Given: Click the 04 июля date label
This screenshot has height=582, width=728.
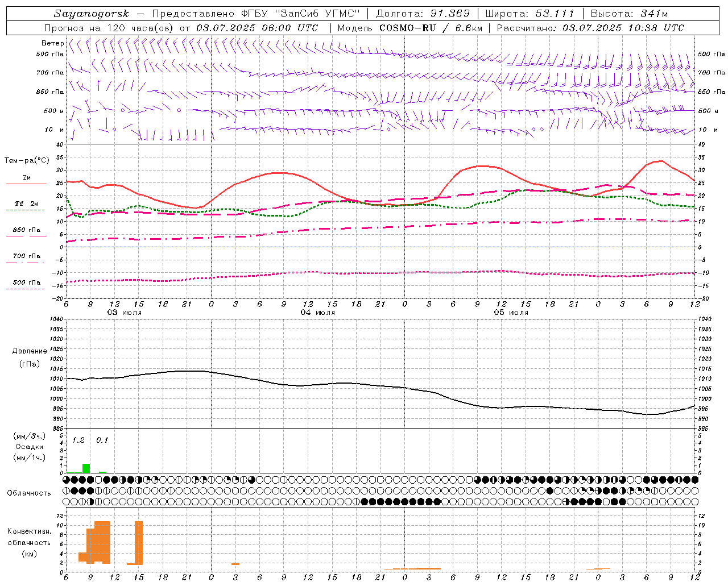Looking at the screenshot, I should [x=318, y=312].
